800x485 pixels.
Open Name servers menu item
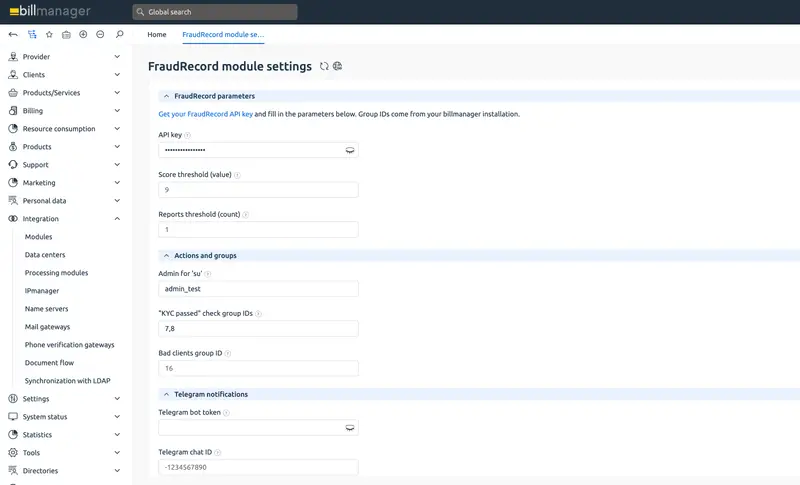point(46,309)
